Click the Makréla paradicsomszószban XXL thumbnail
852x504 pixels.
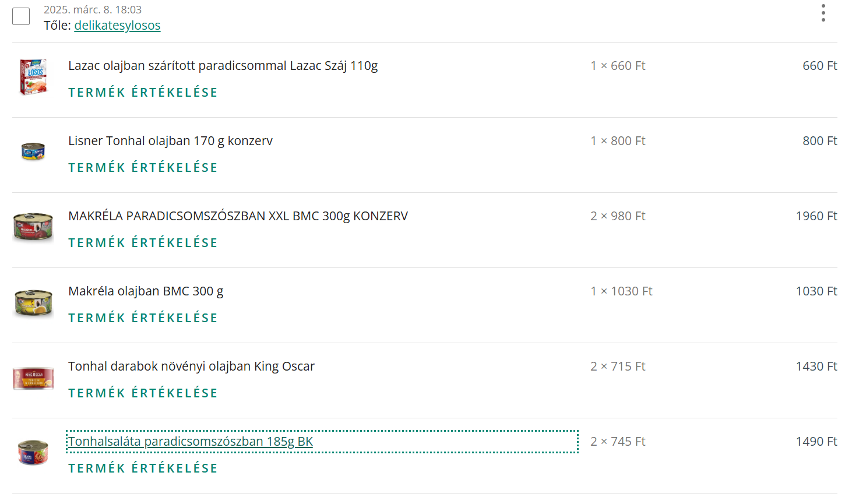[x=33, y=227]
